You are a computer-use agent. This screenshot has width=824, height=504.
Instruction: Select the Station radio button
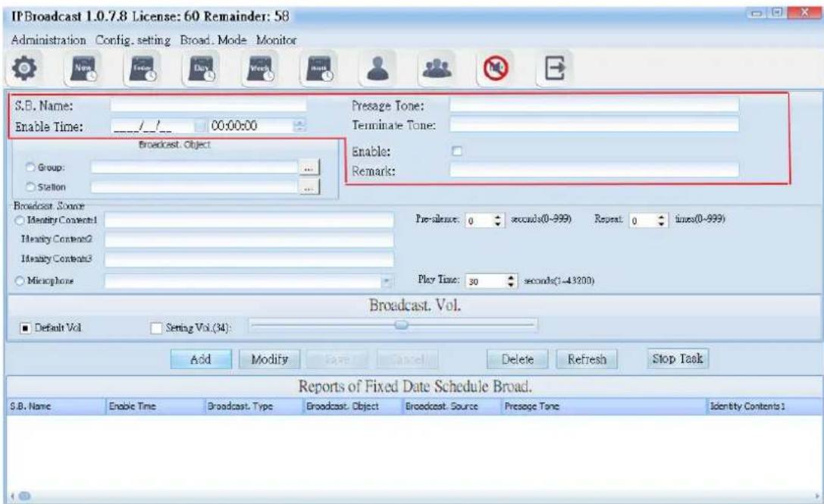[x=30, y=187]
